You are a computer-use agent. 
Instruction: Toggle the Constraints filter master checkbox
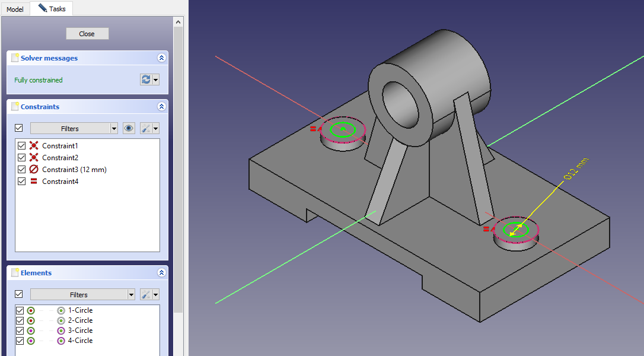click(x=19, y=128)
